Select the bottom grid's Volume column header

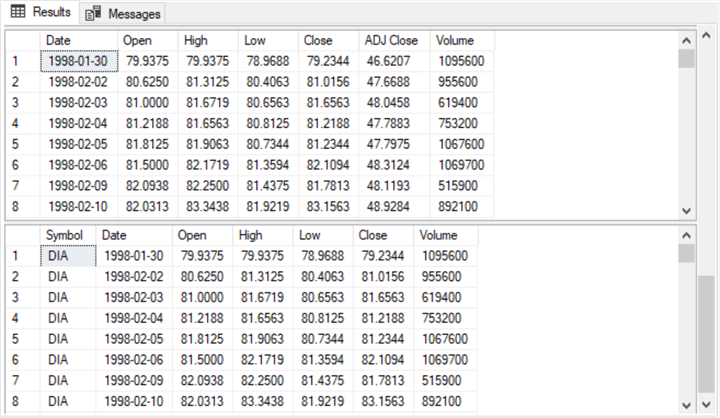(x=439, y=233)
